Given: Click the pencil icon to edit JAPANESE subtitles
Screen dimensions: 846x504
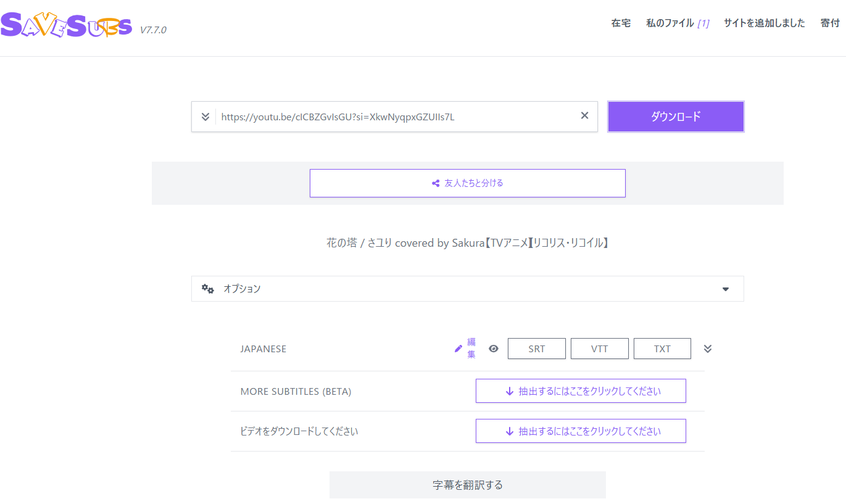Looking at the screenshot, I should tap(458, 349).
